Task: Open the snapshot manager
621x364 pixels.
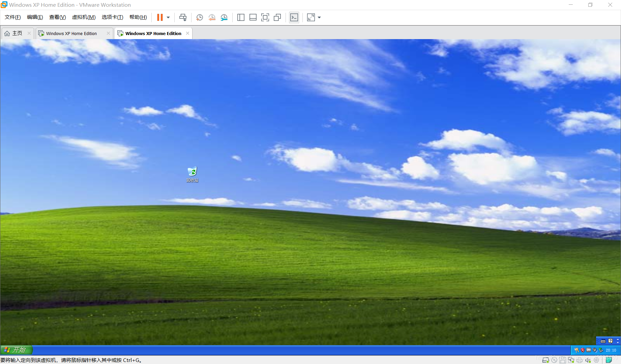Action: tap(224, 18)
